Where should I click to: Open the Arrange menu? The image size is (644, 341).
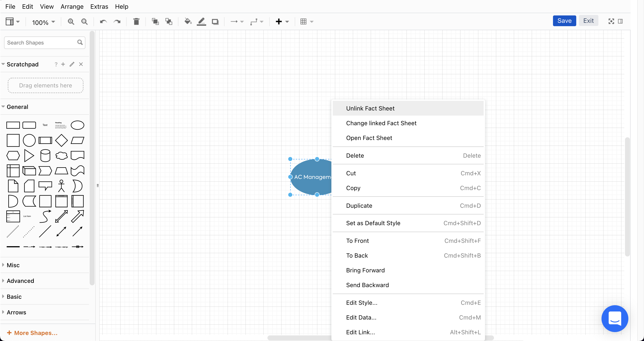(72, 6)
